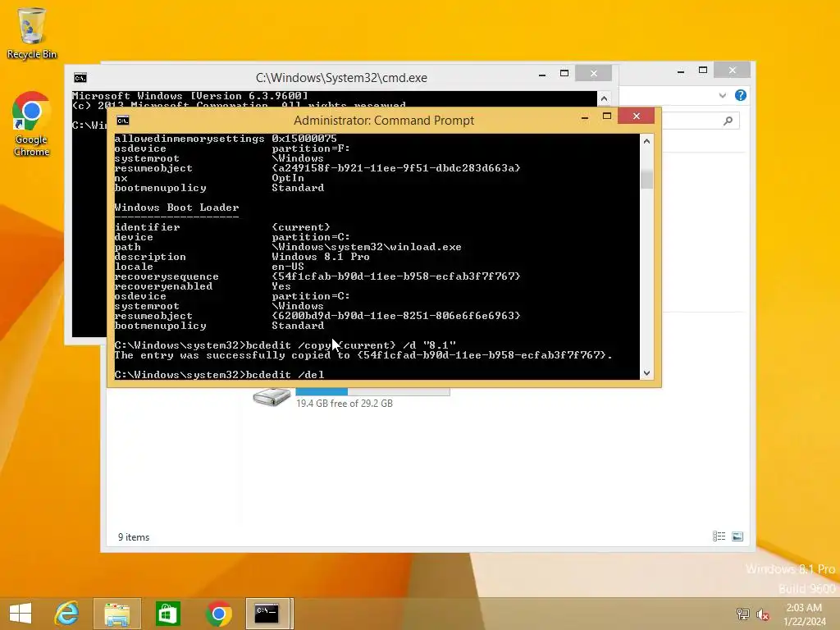The image size is (840, 630).
Task: Close the cmd.exe background window
Action: click(594, 73)
